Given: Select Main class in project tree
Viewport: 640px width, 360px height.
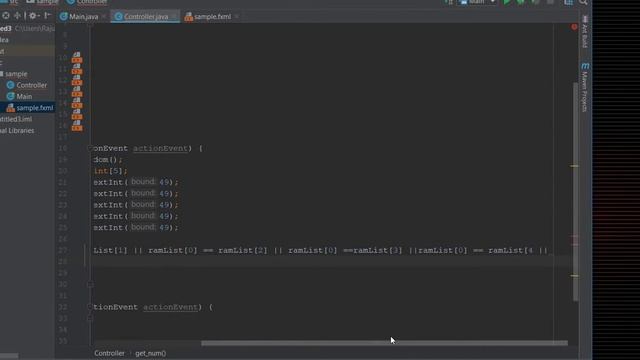Looking at the screenshot, I should tap(19, 96).
